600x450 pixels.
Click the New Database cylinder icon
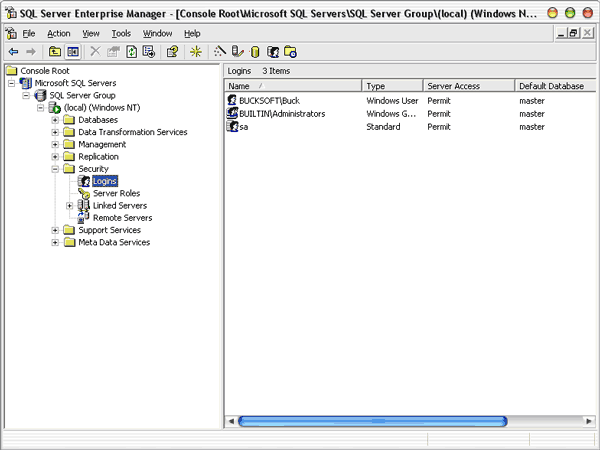tap(255, 52)
